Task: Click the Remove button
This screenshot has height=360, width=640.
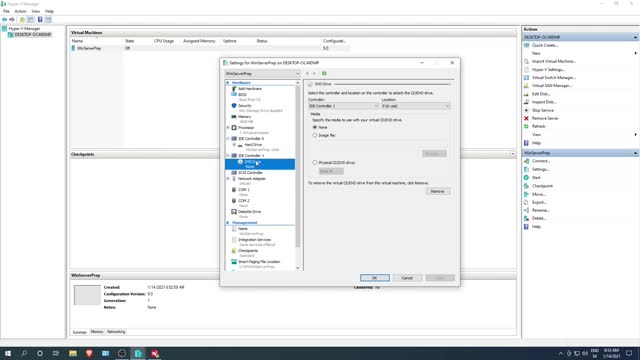Action: click(x=438, y=191)
